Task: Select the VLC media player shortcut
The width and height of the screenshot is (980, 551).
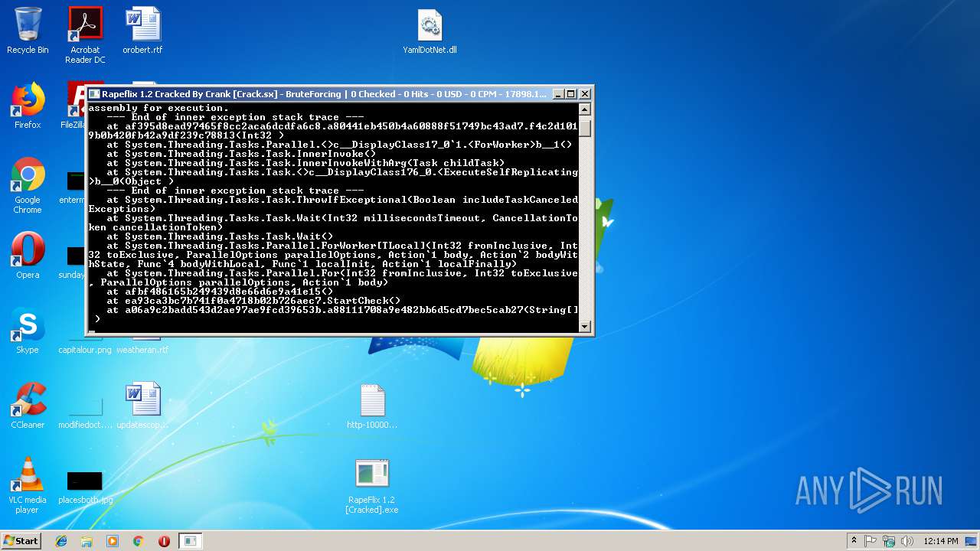Action: click(x=28, y=485)
